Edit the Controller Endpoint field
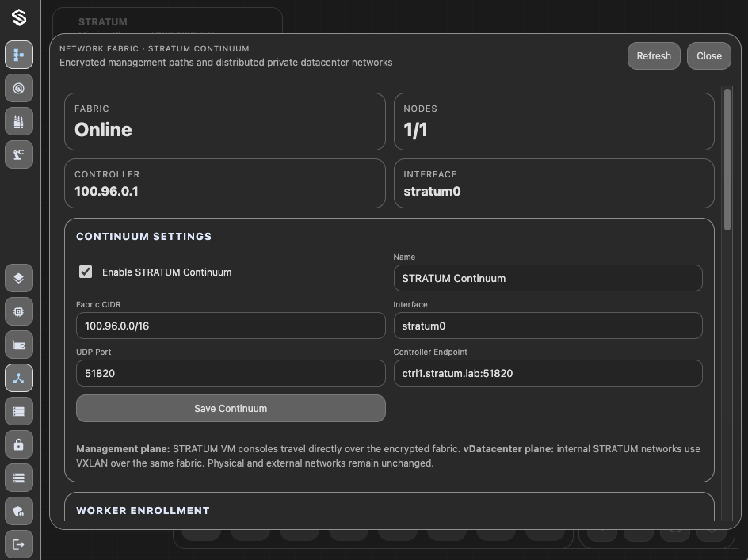 pos(548,373)
